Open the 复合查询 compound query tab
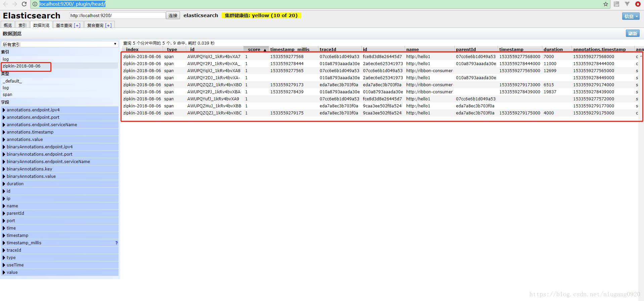The image size is (644, 301). 99,25
